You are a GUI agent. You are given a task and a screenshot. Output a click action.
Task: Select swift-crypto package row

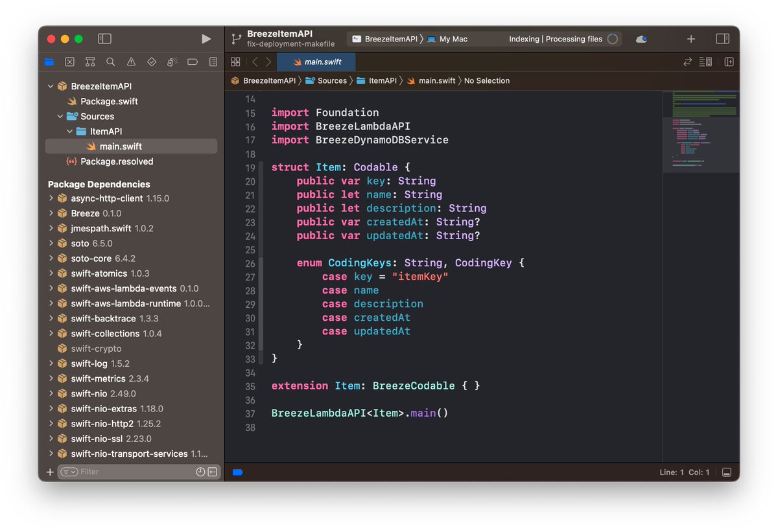131,349
